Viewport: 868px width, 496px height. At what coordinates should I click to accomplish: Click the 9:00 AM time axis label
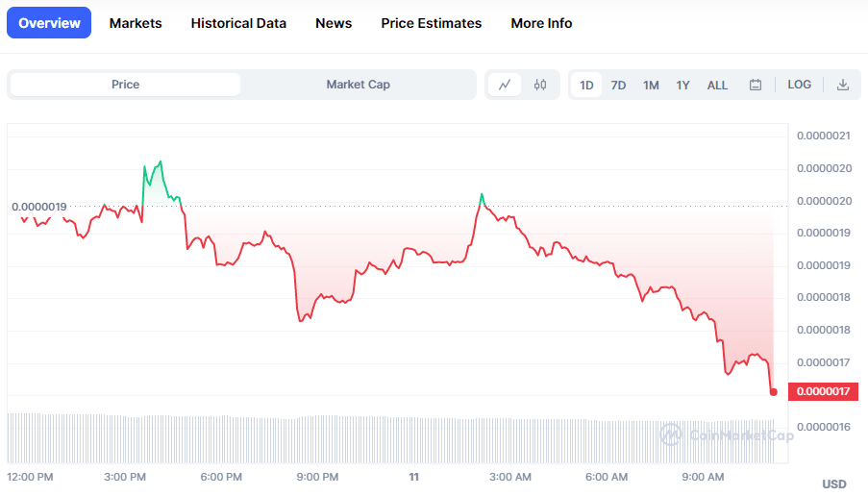pyautogui.click(x=703, y=477)
